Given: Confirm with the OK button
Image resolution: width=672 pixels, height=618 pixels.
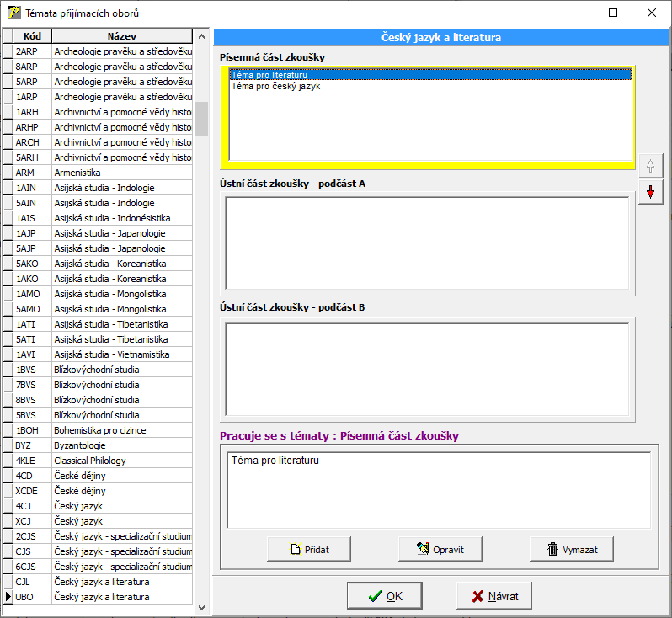Looking at the screenshot, I should [385, 596].
